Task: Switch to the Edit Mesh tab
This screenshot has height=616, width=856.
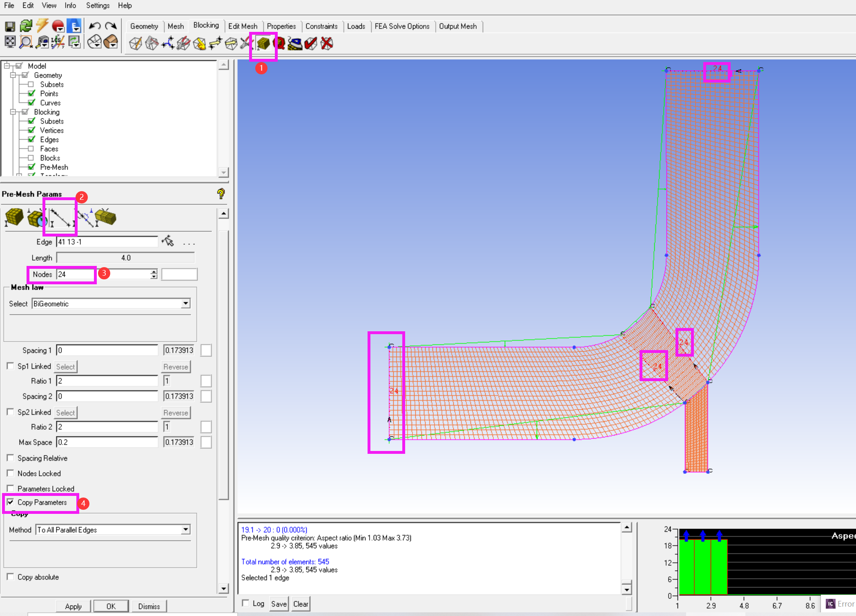Action: tap(243, 26)
